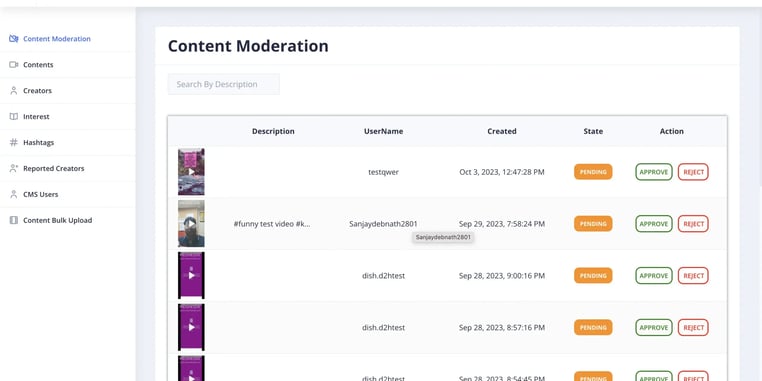Approve the testqwer video
Screen dimensions: 762x381
(x=654, y=172)
